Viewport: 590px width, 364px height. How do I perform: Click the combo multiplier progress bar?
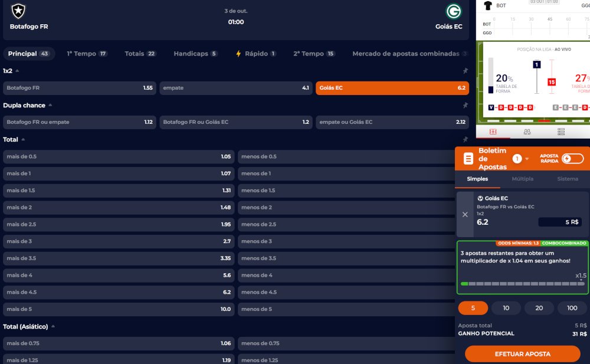(x=522, y=284)
